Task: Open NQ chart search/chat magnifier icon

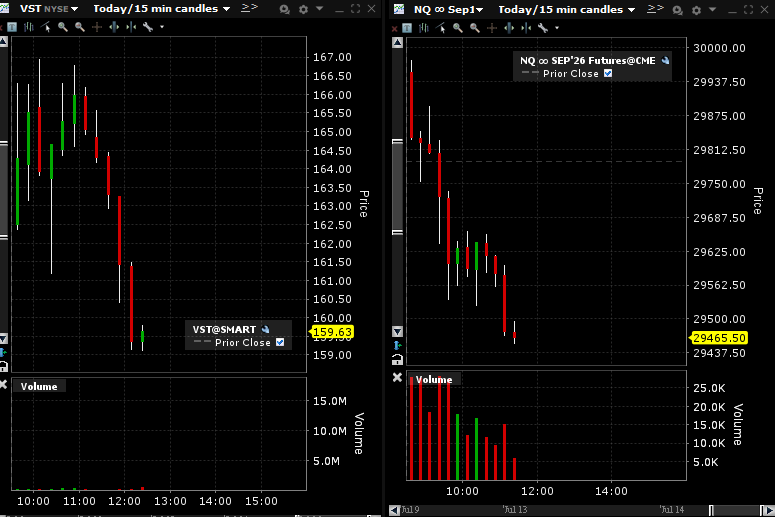Action: click(x=678, y=10)
